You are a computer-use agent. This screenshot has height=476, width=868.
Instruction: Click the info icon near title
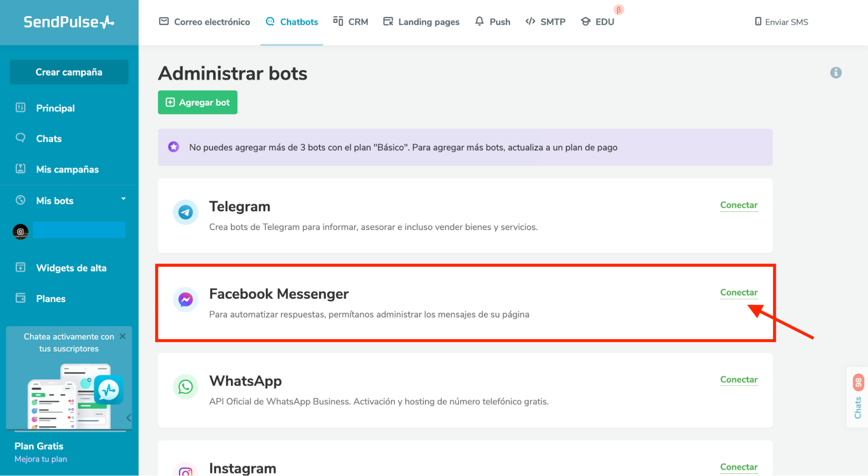836,73
